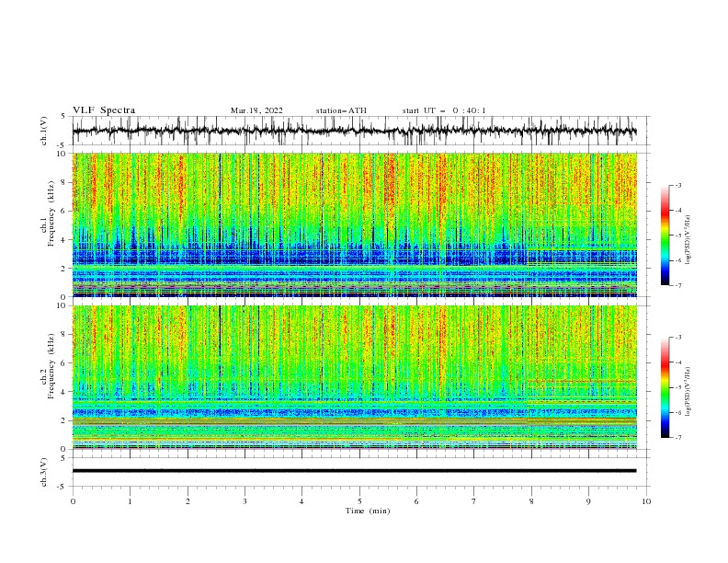The width and height of the screenshot is (728, 563).
Task: Click the "8" kHz tick of ch.2 spectrogram
Action: tap(65, 335)
